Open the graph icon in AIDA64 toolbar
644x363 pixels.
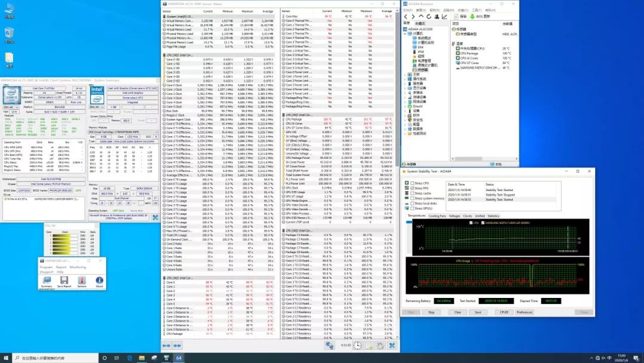tap(444, 17)
